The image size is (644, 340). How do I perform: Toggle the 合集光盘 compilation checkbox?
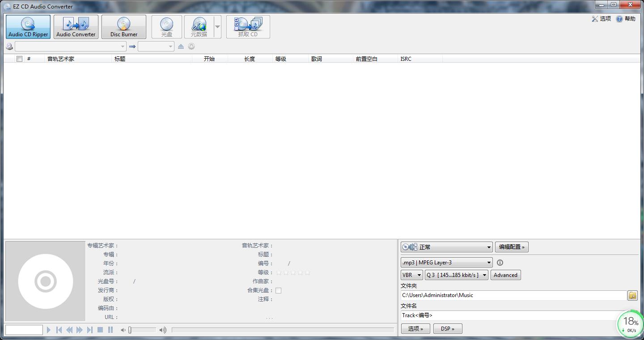pyautogui.click(x=278, y=290)
